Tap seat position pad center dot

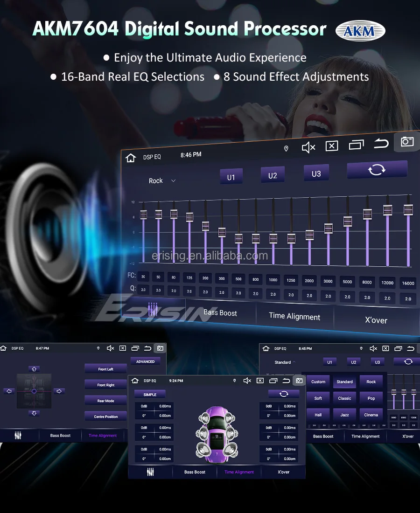(34, 391)
